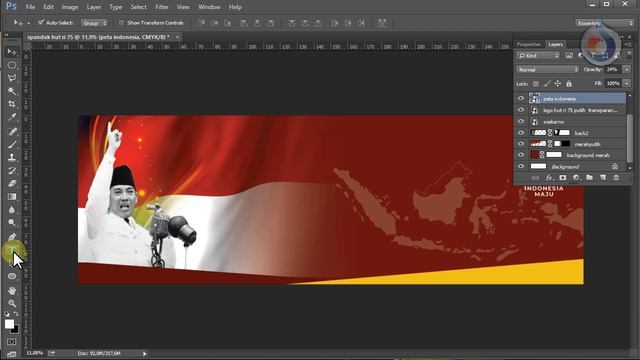Hide the soekarno layer
Viewport: 640px width, 360px height.
tap(521, 121)
